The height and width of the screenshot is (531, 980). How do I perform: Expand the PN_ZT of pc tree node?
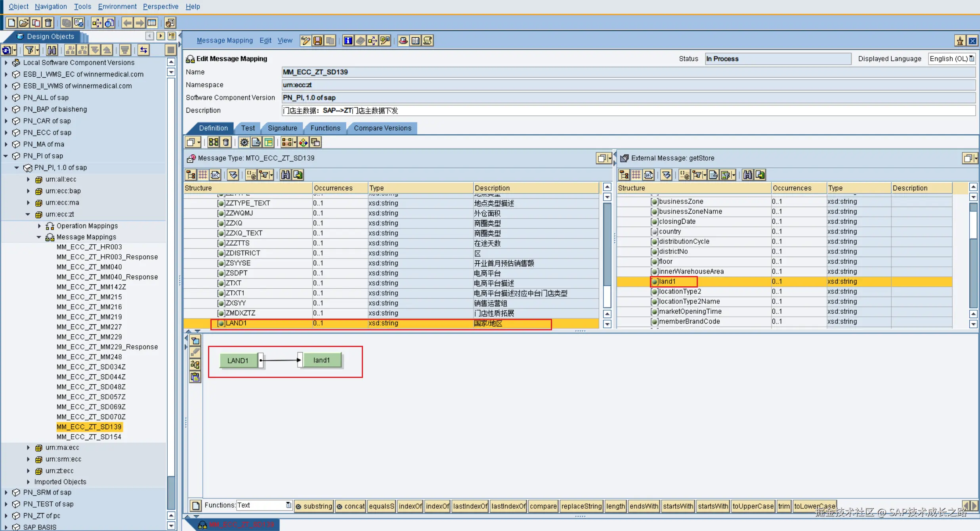coord(6,516)
